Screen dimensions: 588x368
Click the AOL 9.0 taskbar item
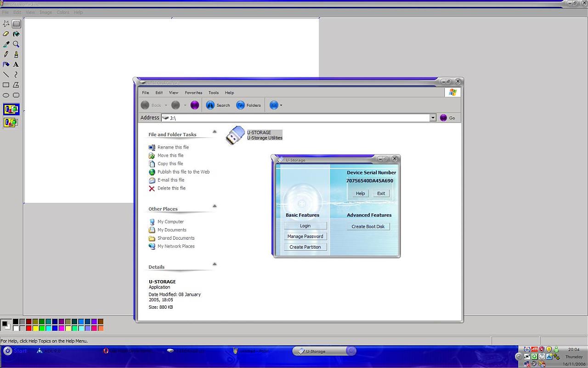(49, 351)
